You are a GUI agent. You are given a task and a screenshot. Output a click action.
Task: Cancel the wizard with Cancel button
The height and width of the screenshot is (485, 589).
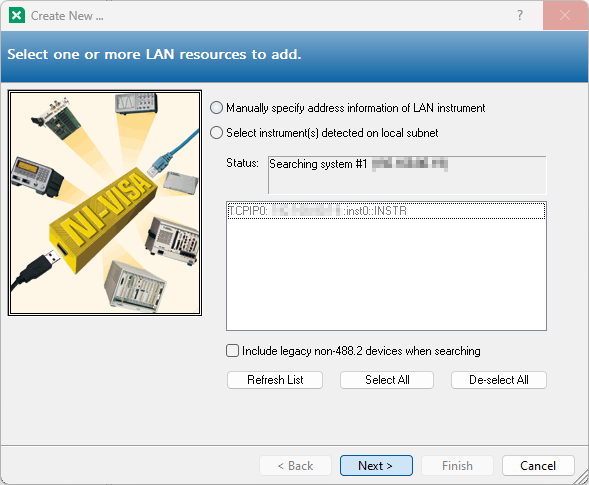[x=538, y=465]
